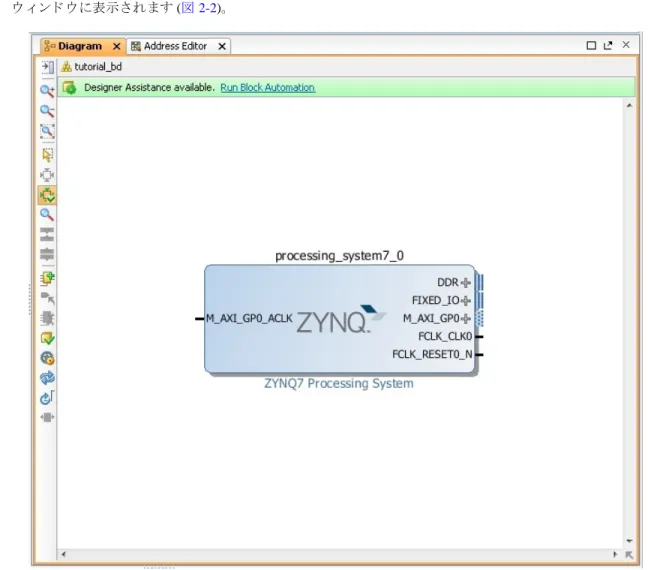Close the Address Editor tab
648x570 pixels.
pyautogui.click(x=222, y=46)
